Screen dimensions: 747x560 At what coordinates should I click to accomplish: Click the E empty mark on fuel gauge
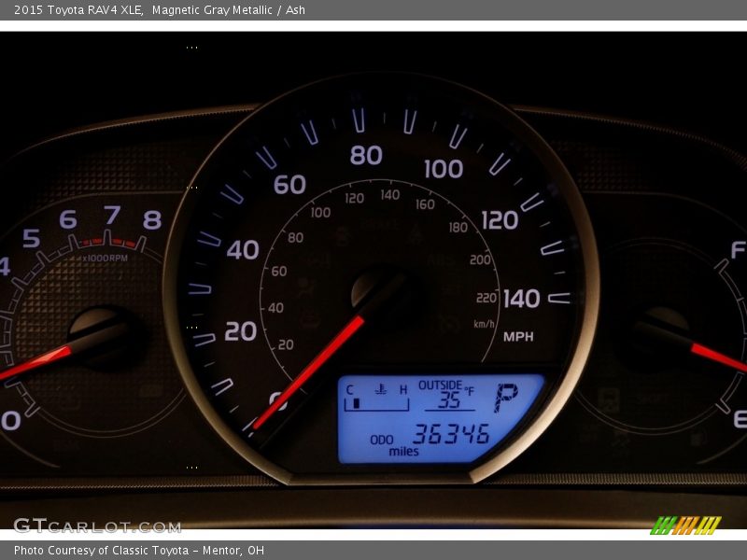pos(740,419)
